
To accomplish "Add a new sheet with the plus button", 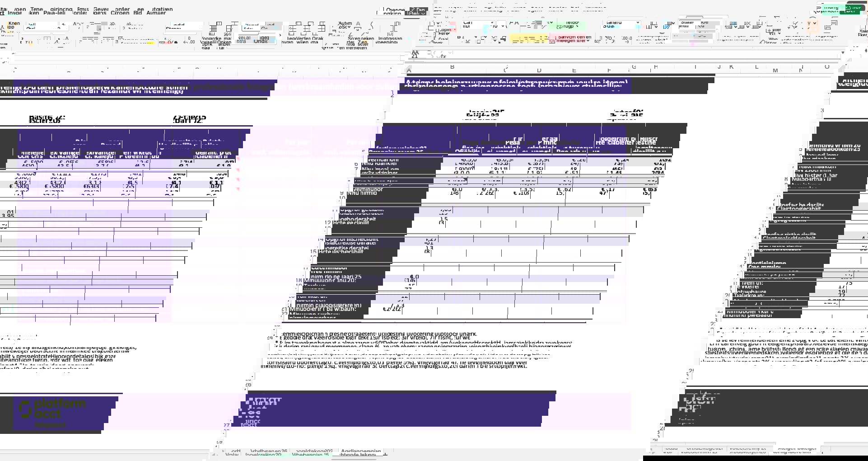I will tap(385, 454).
